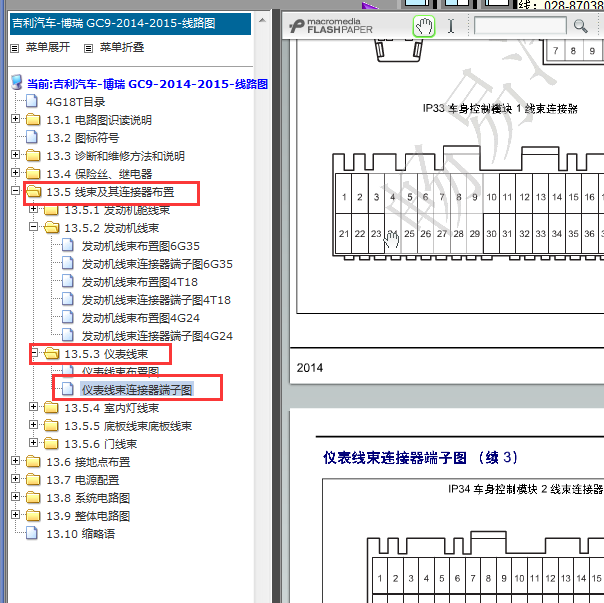Expand the 13.6 接地点布置 node

[15, 460]
